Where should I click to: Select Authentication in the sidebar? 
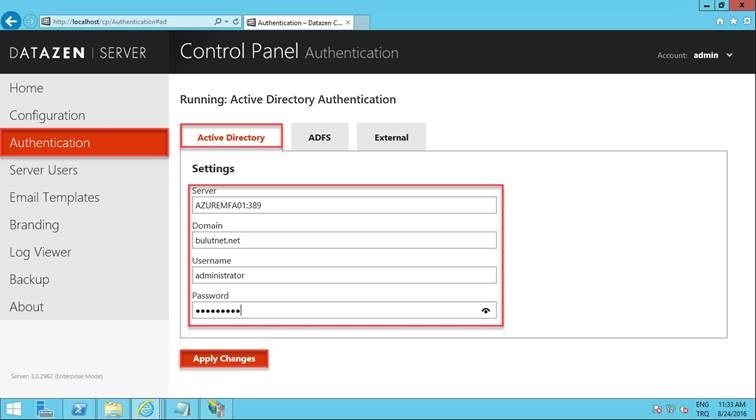tap(84, 143)
